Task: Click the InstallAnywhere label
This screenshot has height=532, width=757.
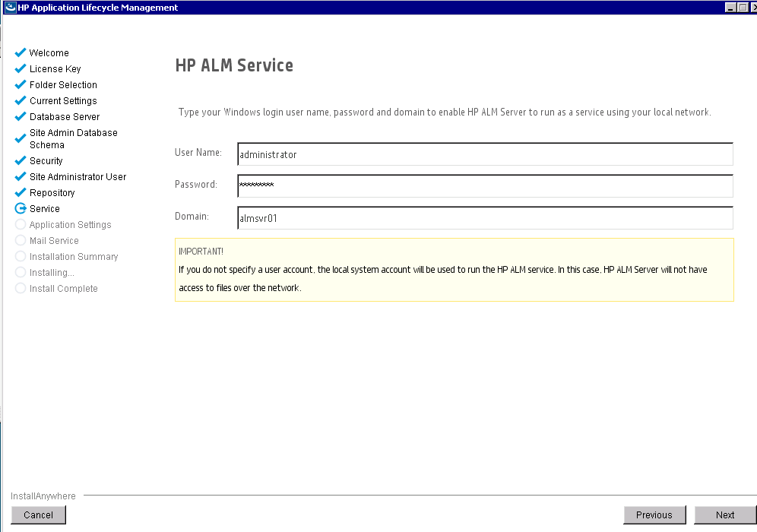Action: point(43,496)
